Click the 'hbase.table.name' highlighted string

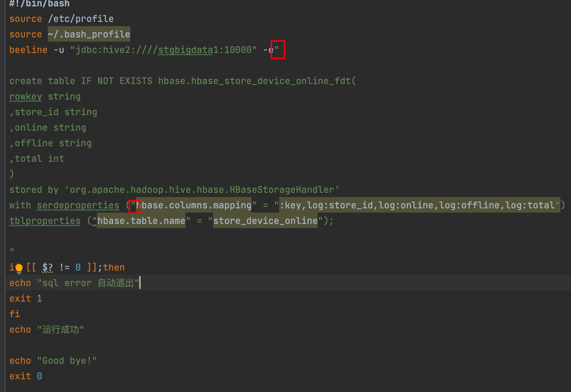pos(141,221)
